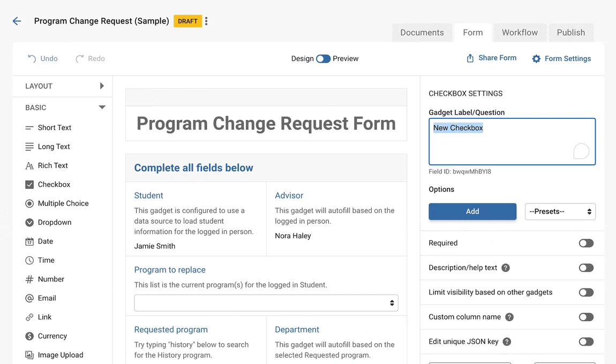Click the Jamie Smith student name
Viewport: 616px width, 364px height.
pyautogui.click(x=155, y=246)
